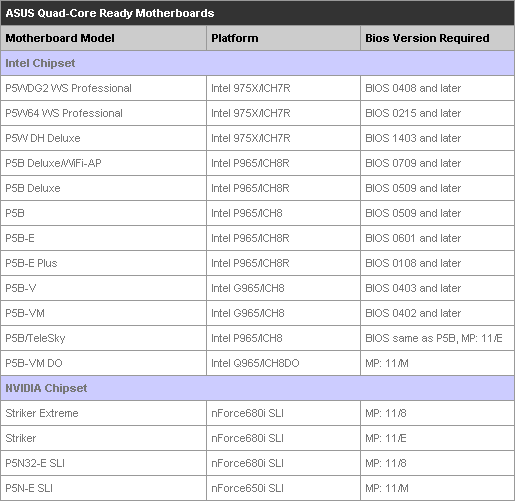
Task: Select the 'NVIDIA Chipset' section row
Action: [257, 388]
